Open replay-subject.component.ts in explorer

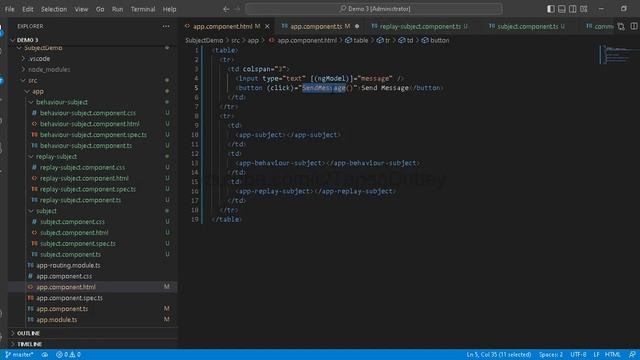pos(80,200)
